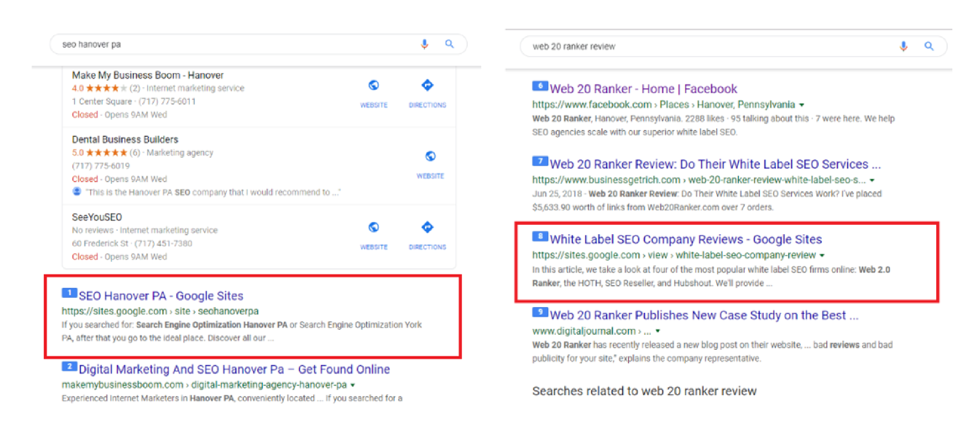Expand dropdown arrow next to businessgetrich.com URL
Image resolution: width=980 pixels, height=431 pixels.
(872, 180)
